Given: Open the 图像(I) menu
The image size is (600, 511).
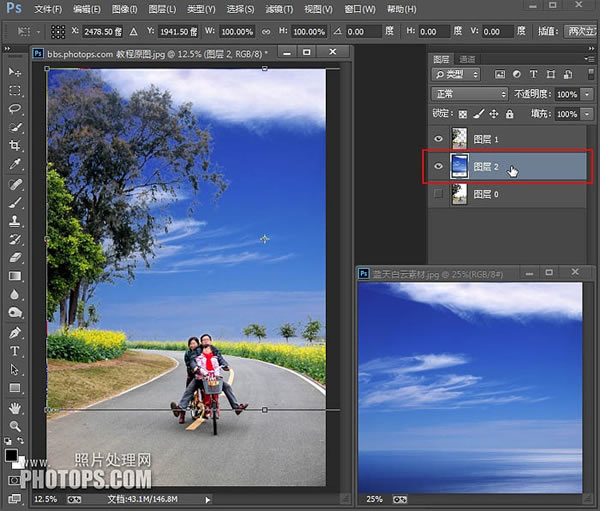Looking at the screenshot, I should pos(124,9).
